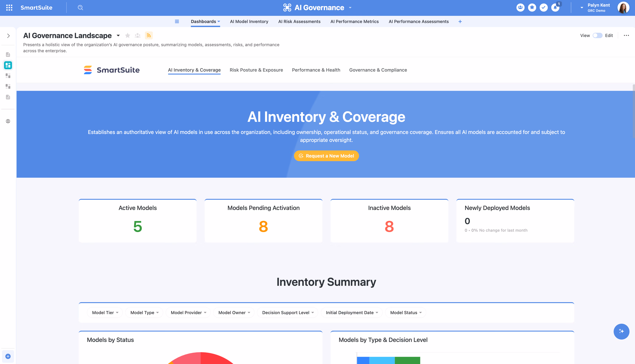Screen dimensions: 635x364
Task: Open the Dashboards tab
Action: tap(205, 22)
